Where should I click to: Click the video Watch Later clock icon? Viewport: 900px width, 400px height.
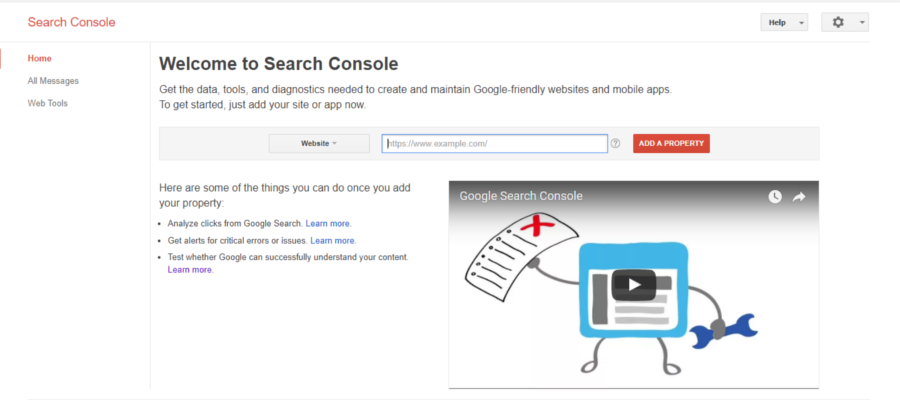click(x=775, y=197)
